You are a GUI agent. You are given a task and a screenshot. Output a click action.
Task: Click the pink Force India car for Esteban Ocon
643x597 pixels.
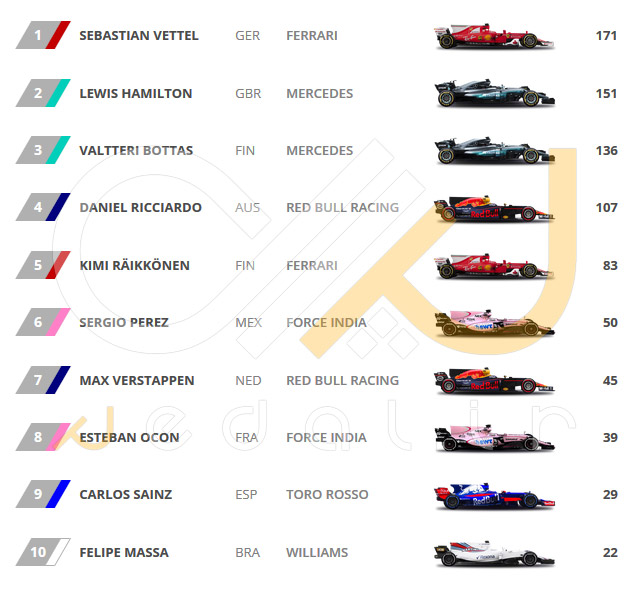coord(494,438)
